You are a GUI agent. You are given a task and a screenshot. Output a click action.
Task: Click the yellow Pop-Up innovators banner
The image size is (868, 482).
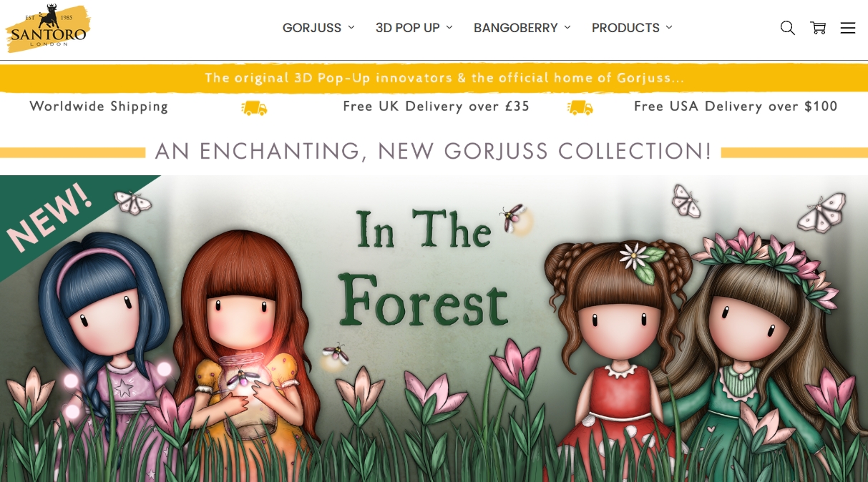coord(434,78)
